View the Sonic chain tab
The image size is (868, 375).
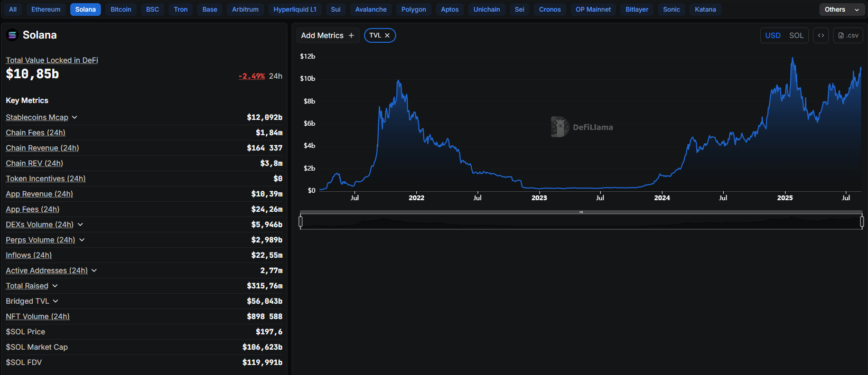point(671,10)
